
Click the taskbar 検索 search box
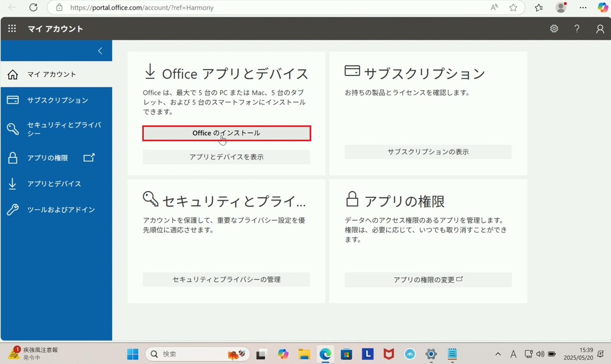[197, 354]
